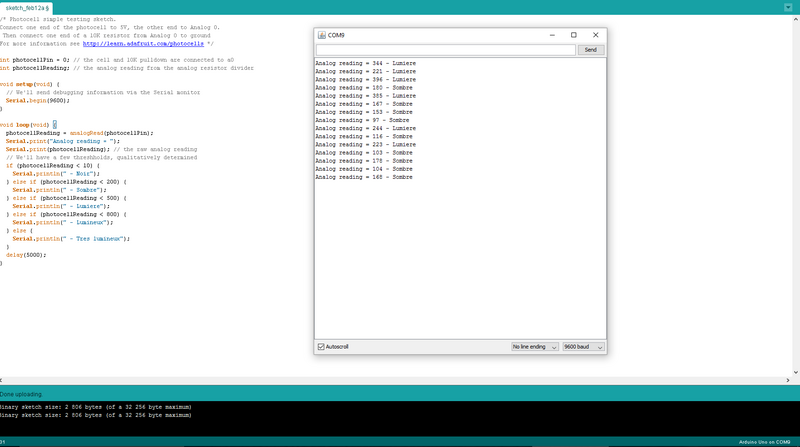
Task: Select the sketch_feb12a editor tab
Action: click(x=34, y=7)
